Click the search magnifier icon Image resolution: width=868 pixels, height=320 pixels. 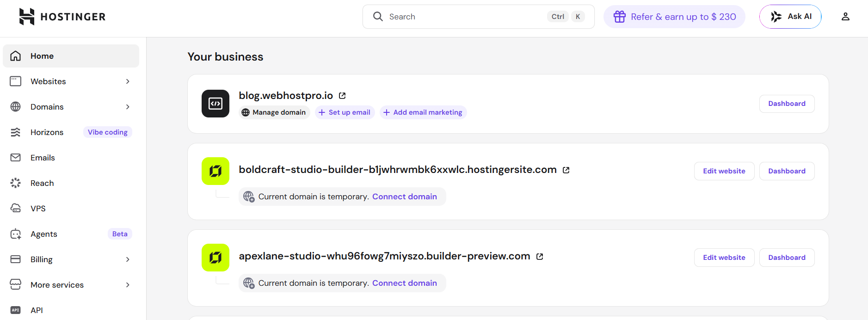click(x=378, y=17)
